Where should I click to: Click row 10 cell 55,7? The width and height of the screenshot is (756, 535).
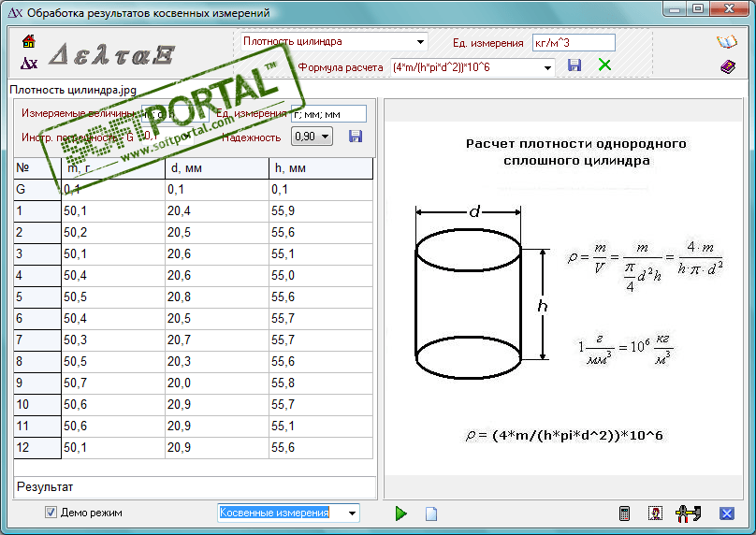(321, 404)
